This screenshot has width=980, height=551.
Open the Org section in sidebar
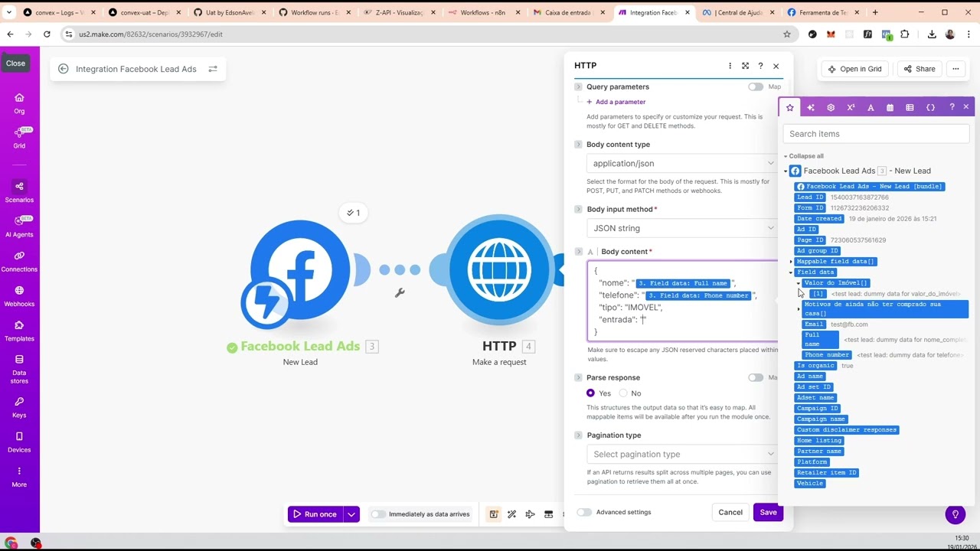19,103
